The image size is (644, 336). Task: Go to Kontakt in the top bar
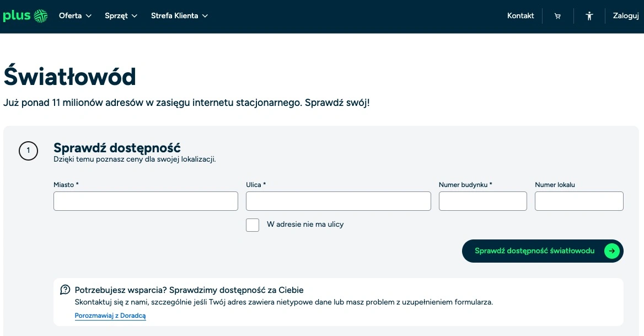point(520,16)
